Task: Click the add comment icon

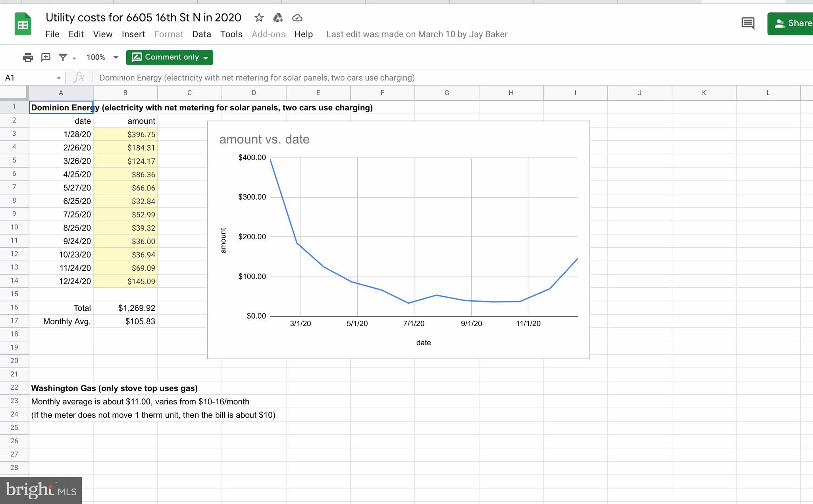Action: pyautogui.click(x=46, y=57)
